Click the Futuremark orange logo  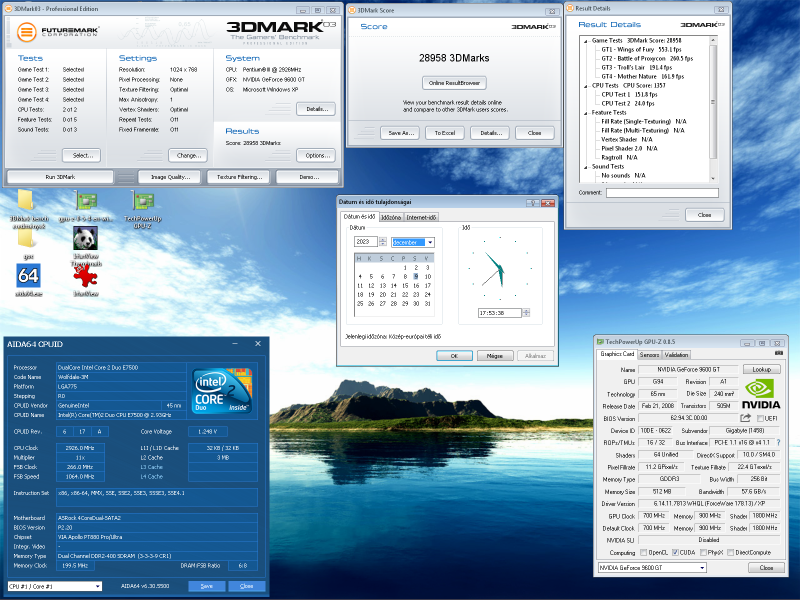(x=27, y=32)
